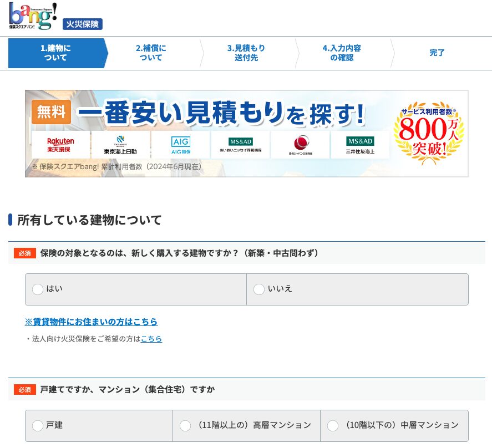Click the 無料 一番安い見積もりを探す banner
This screenshot has width=492, height=448.
(222, 114)
